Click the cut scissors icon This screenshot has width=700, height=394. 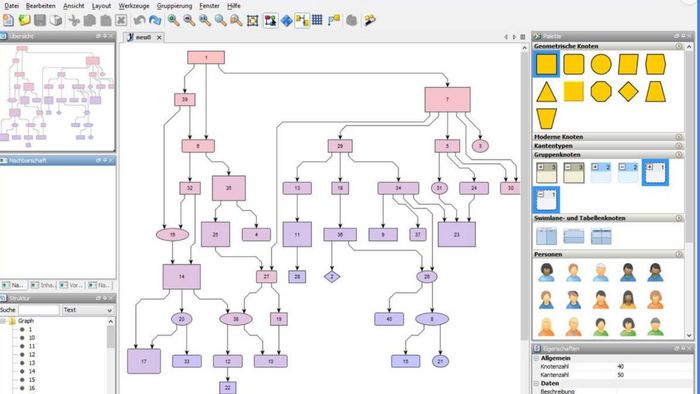click(x=74, y=21)
